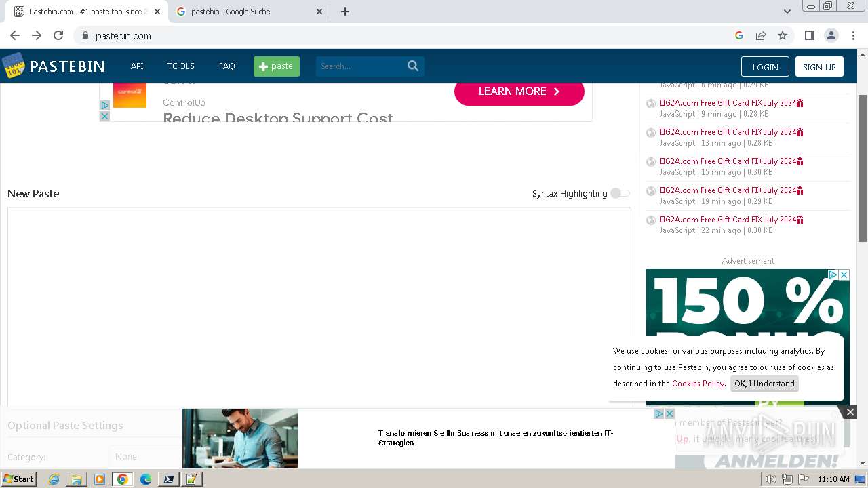Screen dimensions: 868x488
Task: Click the browser address bar URL
Action: tap(123, 35)
